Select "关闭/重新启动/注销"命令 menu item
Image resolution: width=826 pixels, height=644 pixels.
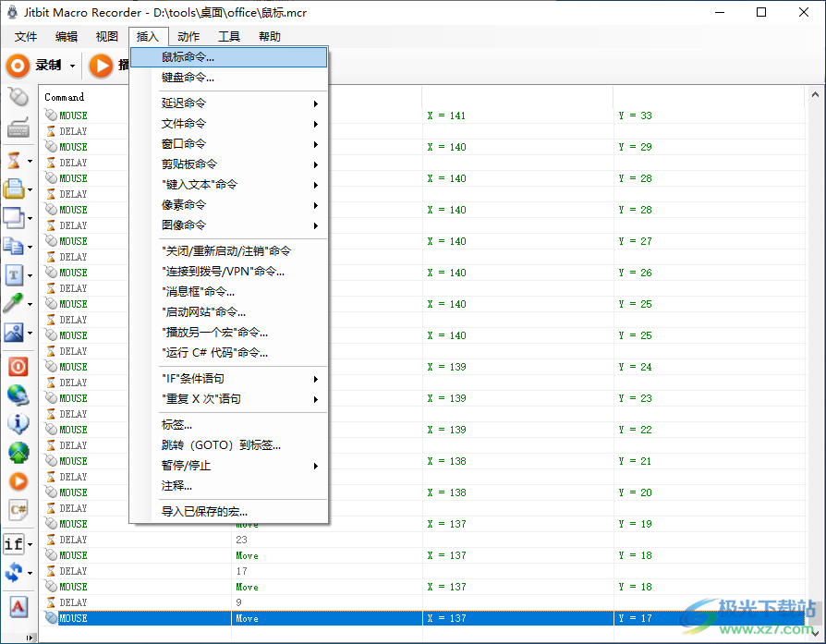228,250
